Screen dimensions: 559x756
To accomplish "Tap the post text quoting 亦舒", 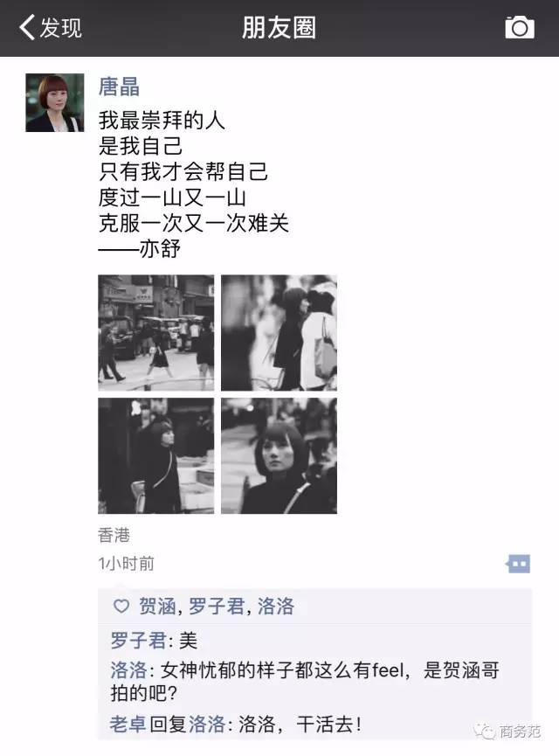I will 194,184.
